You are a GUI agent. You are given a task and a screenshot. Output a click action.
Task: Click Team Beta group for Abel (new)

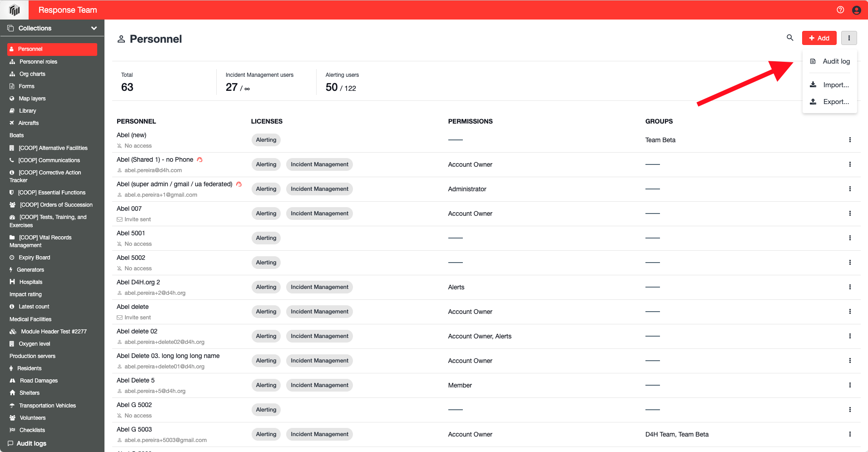tap(660, 140)
